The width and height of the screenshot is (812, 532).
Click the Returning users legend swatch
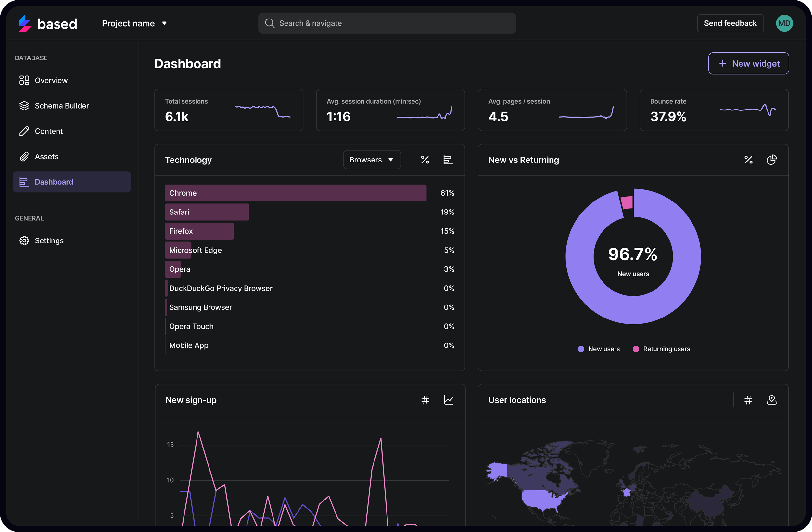tap(636, 349)
